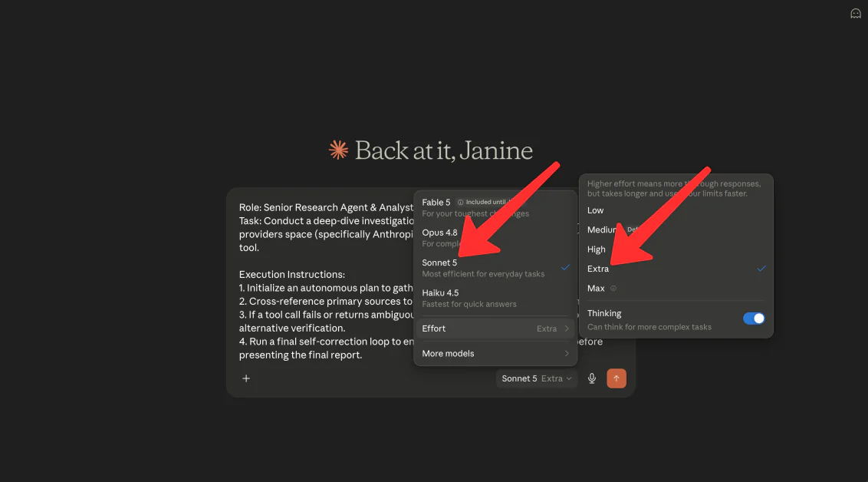Viewport: 868px width, 482px height.
Task: Click the info icon next to Max
Action: pos(613,288)
